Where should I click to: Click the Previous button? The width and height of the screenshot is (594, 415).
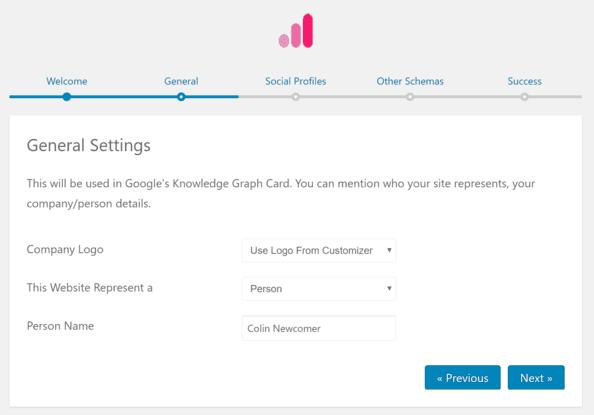pos(463,377)
